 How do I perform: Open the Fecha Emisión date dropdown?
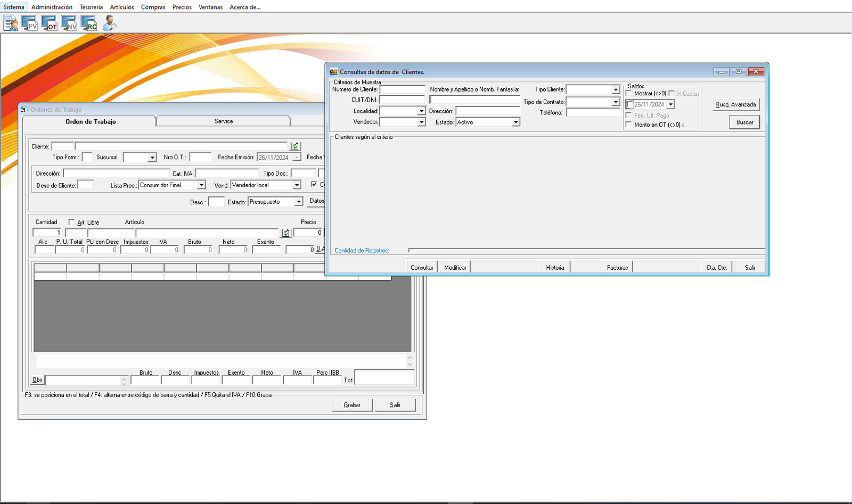tap(297, 158)
